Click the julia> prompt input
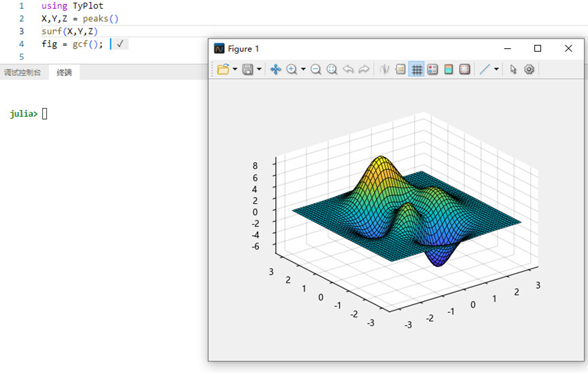The width and height of the screenshot is (588, 373). 44,113
